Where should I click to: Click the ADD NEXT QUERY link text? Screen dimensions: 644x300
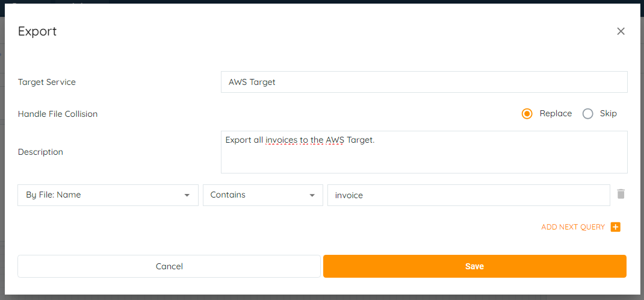(573, 227)
